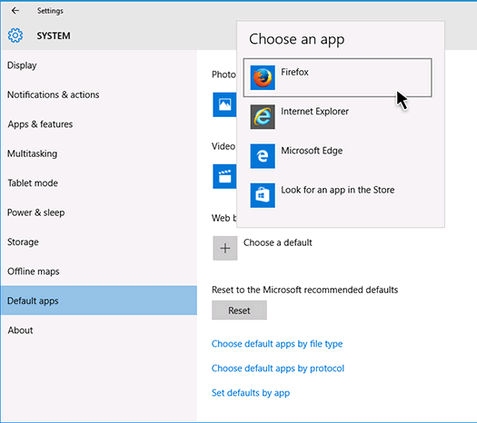Click the Reset button
Image resolution: width=477 pixels, height=423 pixels.
(x=239, y=310)
